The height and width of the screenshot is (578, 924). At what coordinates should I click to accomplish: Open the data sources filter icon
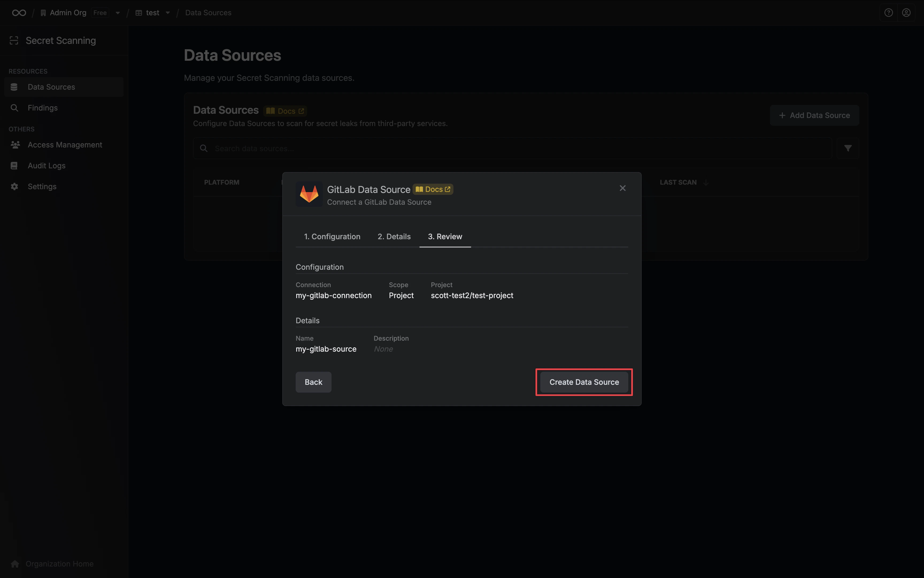coord(848,148)
